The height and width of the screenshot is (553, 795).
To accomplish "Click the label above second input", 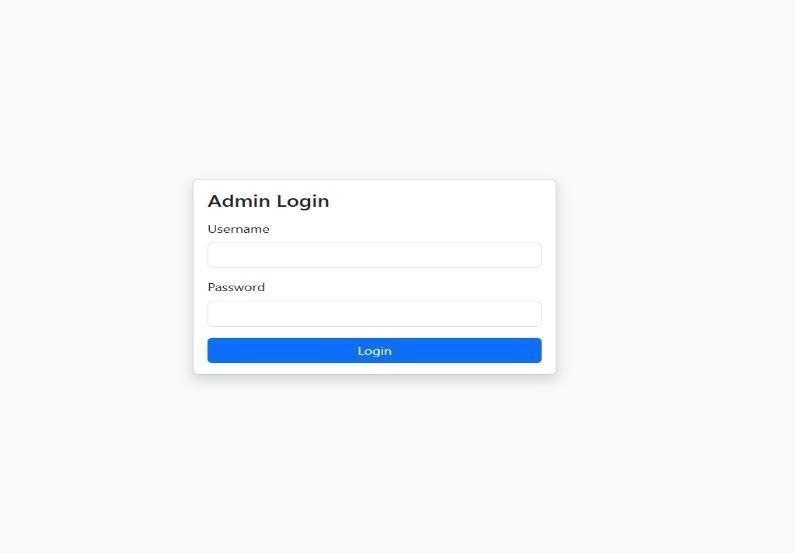I will click(236, 287).
